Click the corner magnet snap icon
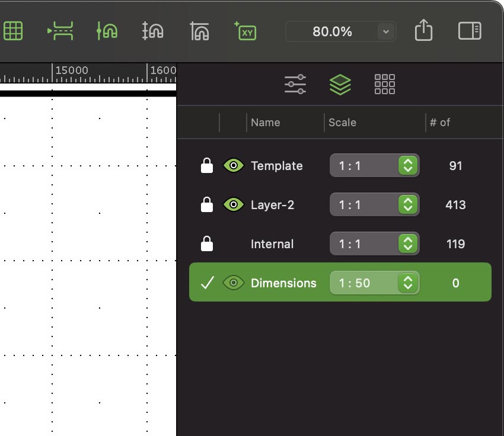The width and height of the screenshot is (504, 436). [x=200, y=31]
